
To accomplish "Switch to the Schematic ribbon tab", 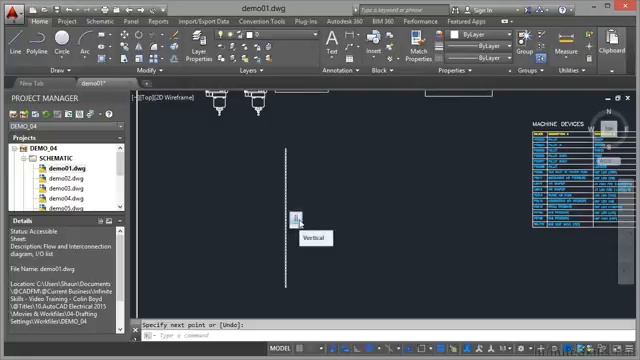I will coord(100,21).
